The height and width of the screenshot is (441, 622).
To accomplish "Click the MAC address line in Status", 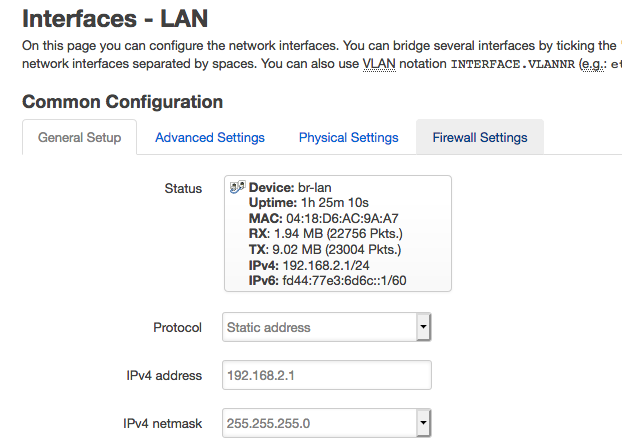I will tap(323, 218).
